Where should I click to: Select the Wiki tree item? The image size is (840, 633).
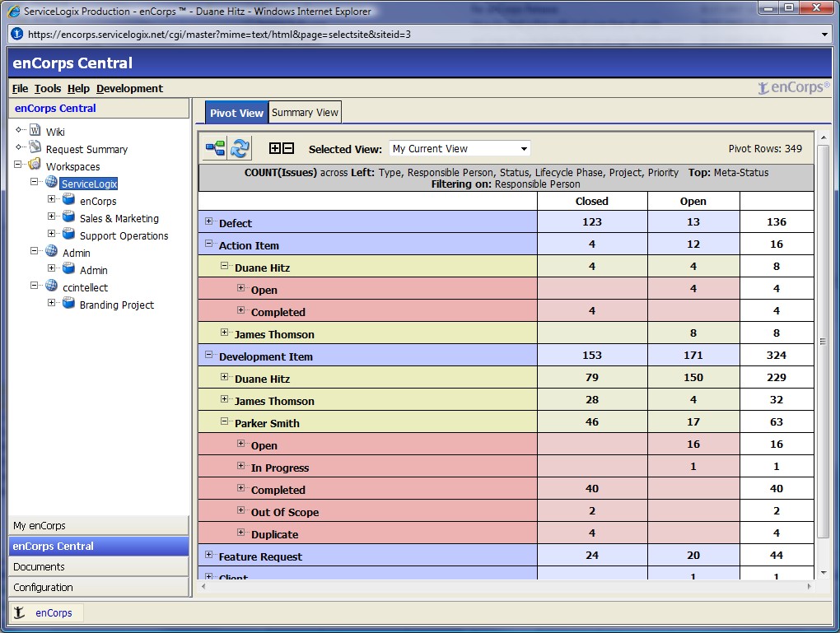click(x=55, y=132)
